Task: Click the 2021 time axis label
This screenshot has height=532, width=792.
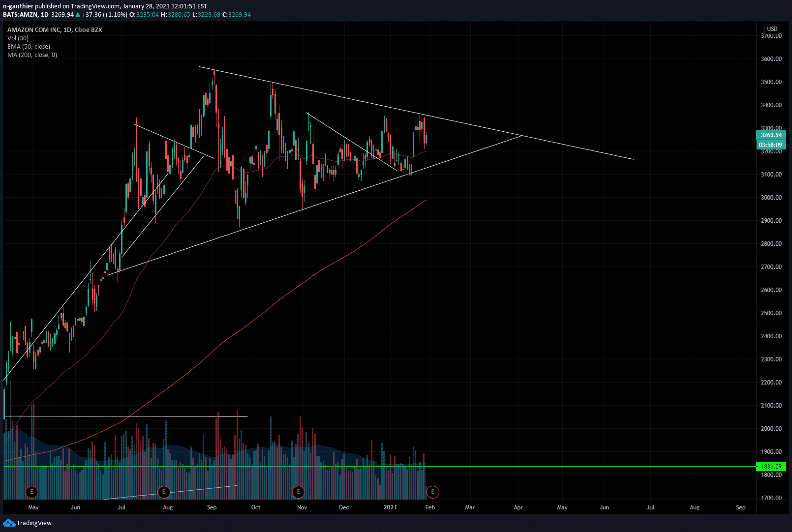Action: click(x=390, y=507)
